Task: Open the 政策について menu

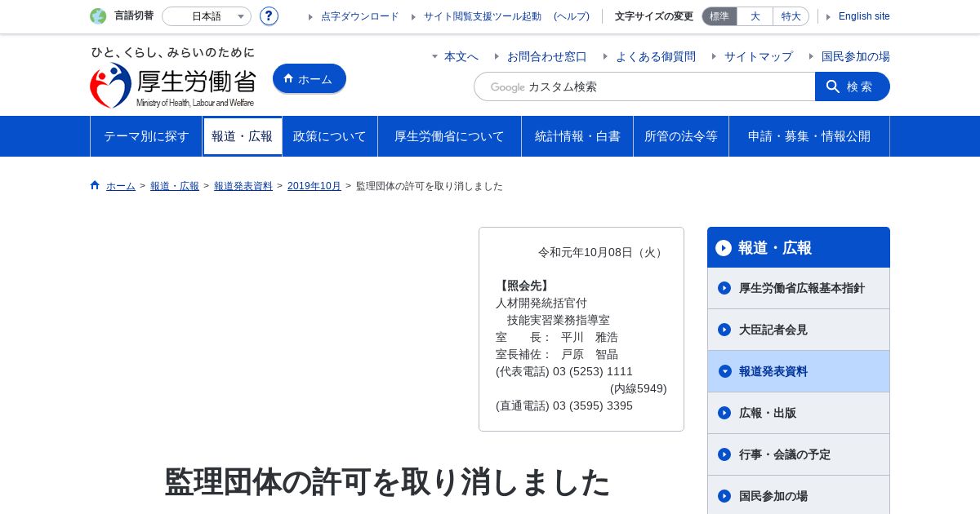Action: pyautogui.click(x=330, y=136)
